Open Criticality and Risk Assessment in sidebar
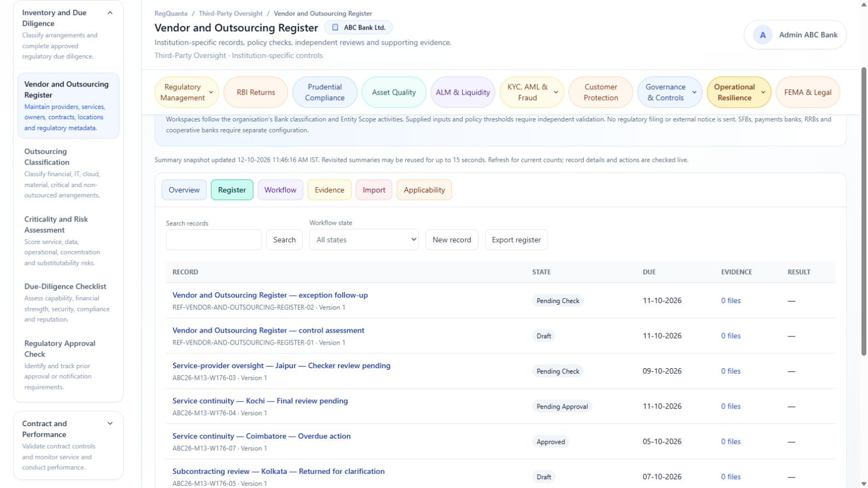The height and width of the screenshot is (488, 868). tap(68, 241)
